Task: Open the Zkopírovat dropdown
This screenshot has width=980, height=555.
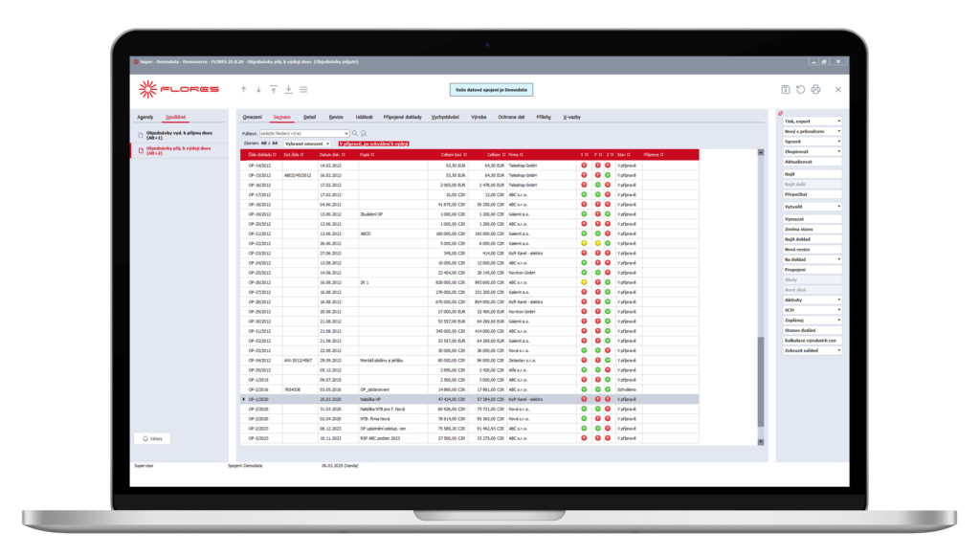Action: pos(812,151)
